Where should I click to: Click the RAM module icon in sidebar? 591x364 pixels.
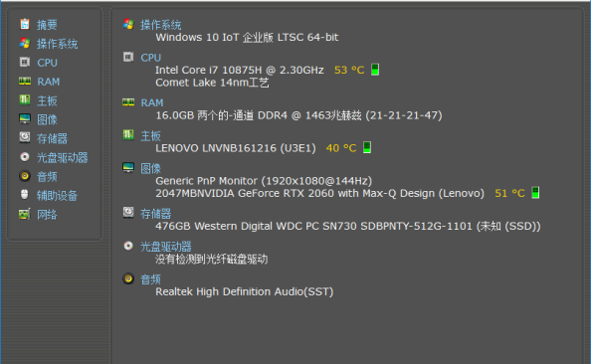coord(25,81)
